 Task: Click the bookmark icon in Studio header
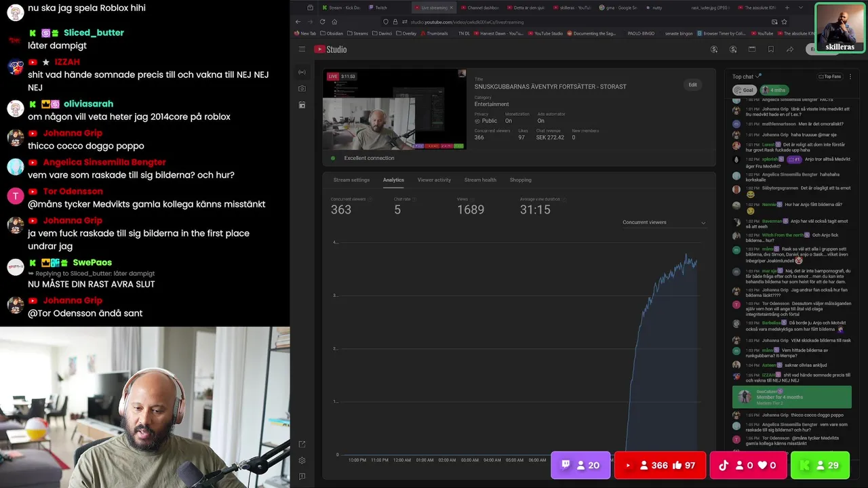coord(771,49)
